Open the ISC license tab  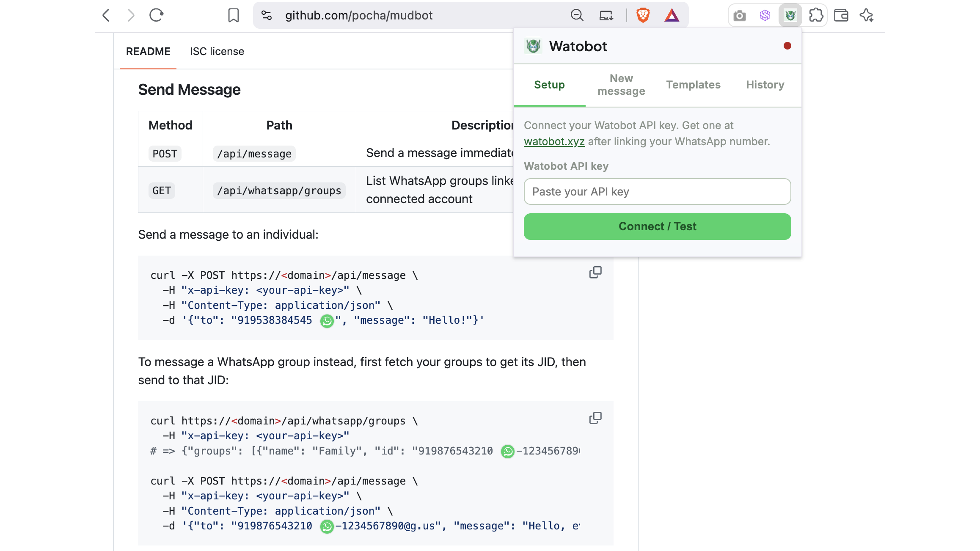point(217,51)
